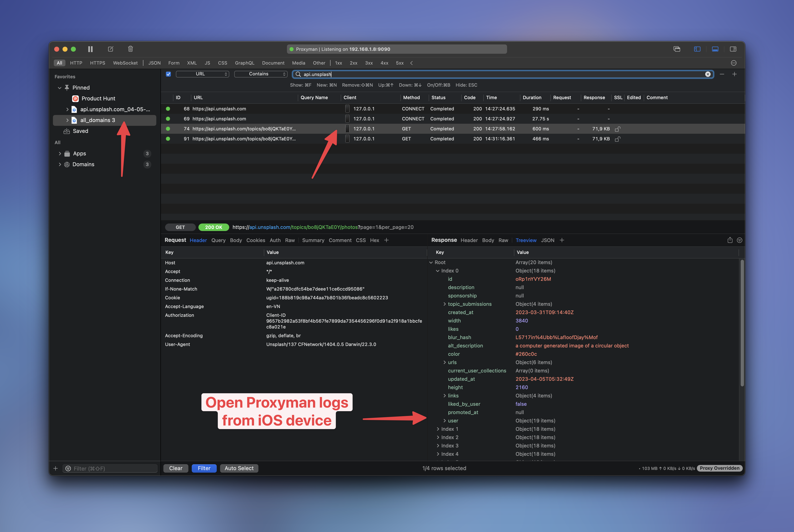This screenshot has width=794, height=532.
Task: Disable the URL filter checkbox
Action: coord(168,74)
